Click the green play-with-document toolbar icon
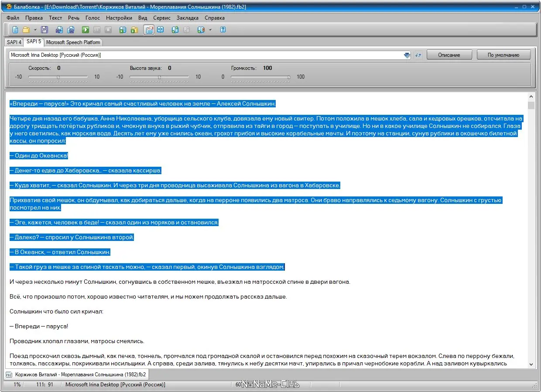 point(123,30)
